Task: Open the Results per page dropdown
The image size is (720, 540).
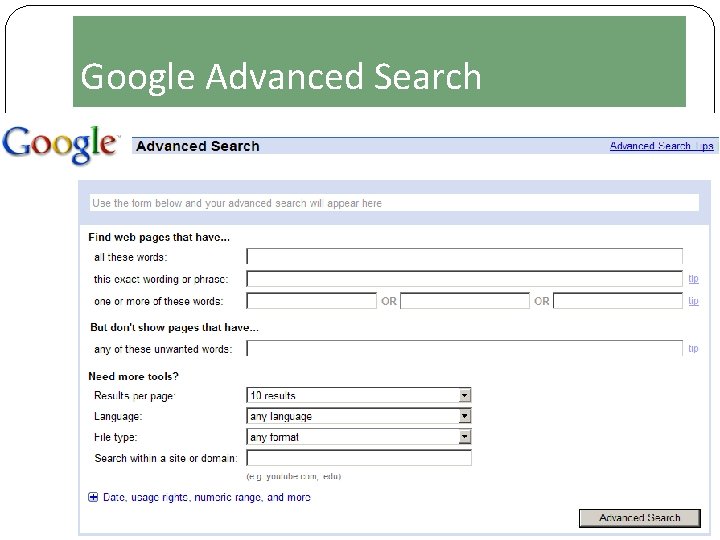Action: 359,395
